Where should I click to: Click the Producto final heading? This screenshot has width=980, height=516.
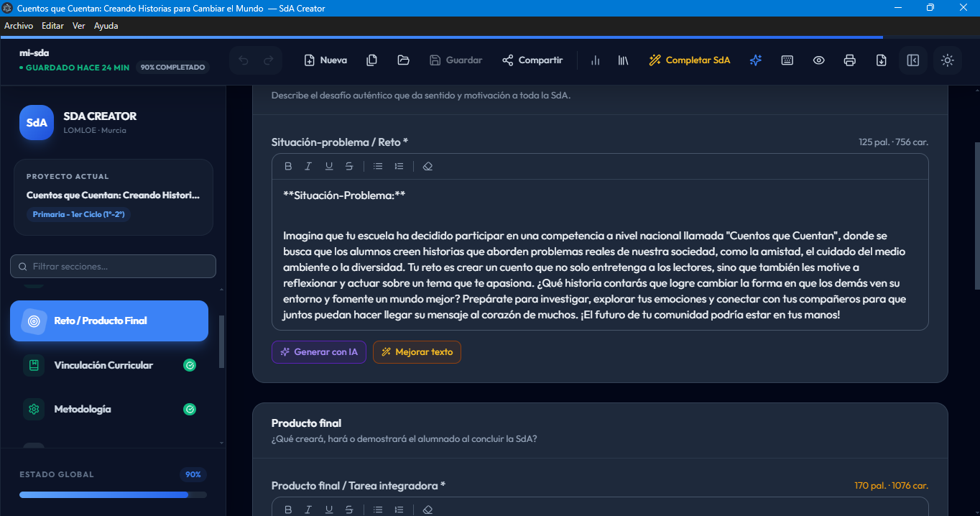tap(306, 423)
